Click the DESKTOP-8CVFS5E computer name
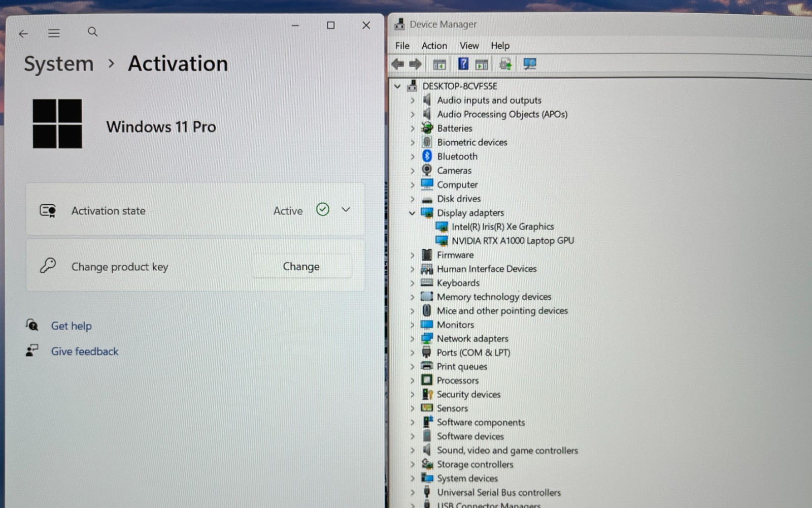Screen dimensions: 812x508 click(459, 86)
